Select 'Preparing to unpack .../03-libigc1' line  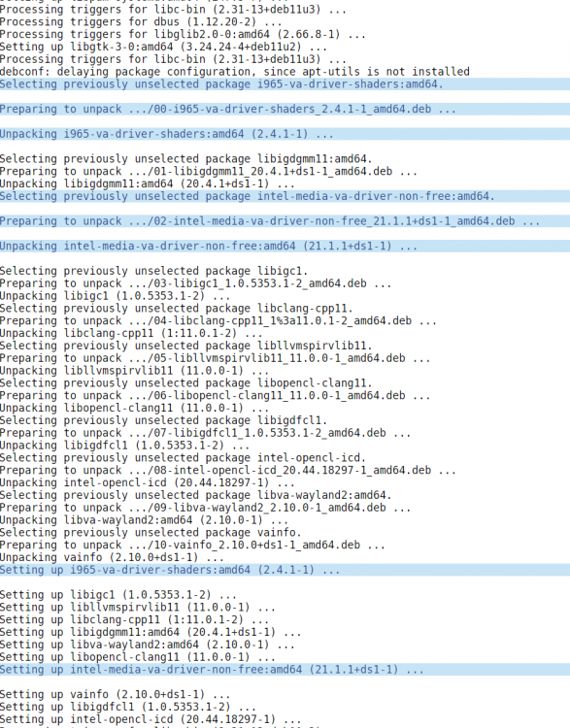[195, 283]
